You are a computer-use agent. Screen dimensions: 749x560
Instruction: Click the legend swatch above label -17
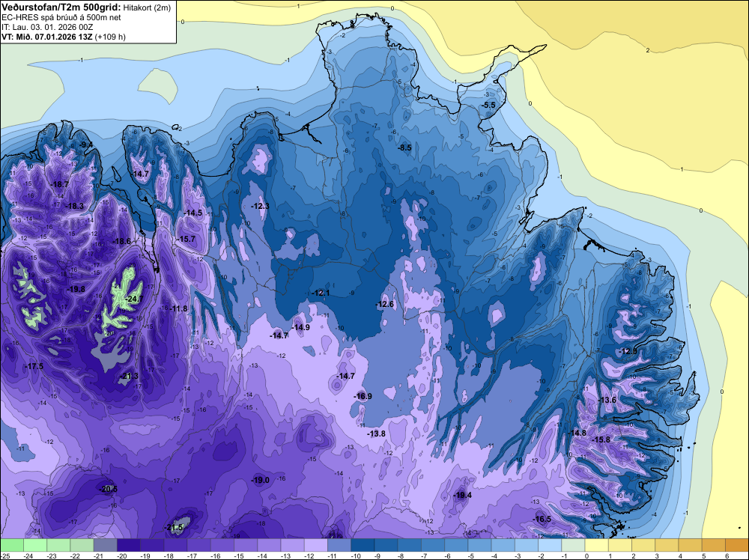tap(198, 545)
